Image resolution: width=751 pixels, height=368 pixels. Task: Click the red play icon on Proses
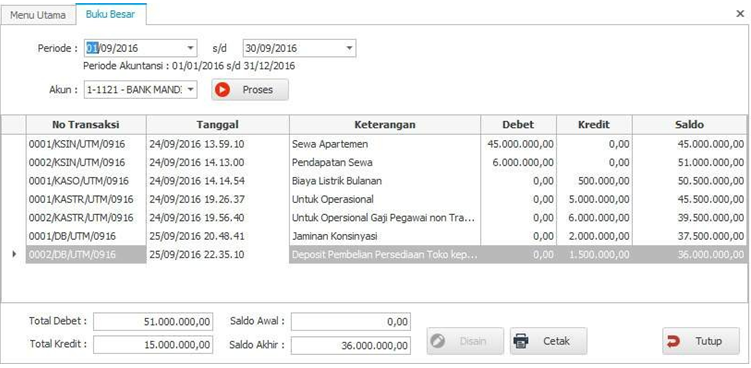(222, 90)
